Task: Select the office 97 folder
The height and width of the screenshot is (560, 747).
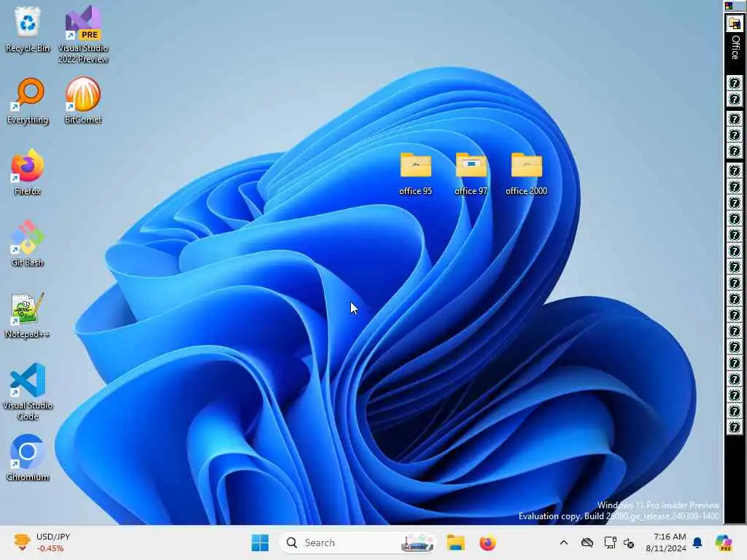Action: 471,174
